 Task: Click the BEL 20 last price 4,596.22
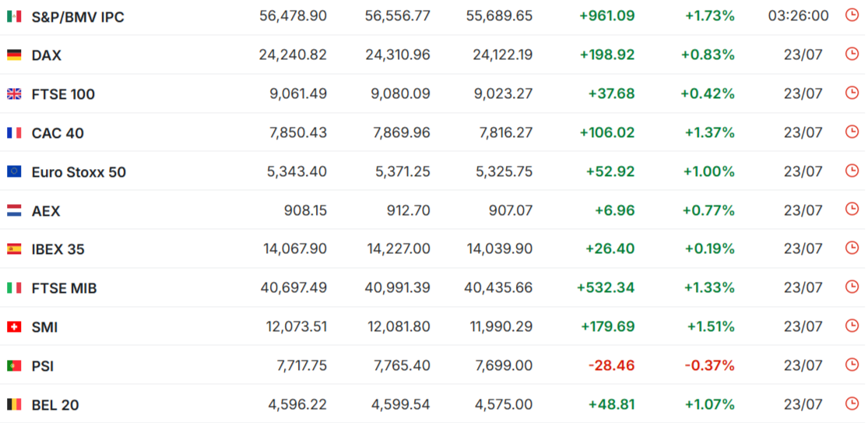297,404
